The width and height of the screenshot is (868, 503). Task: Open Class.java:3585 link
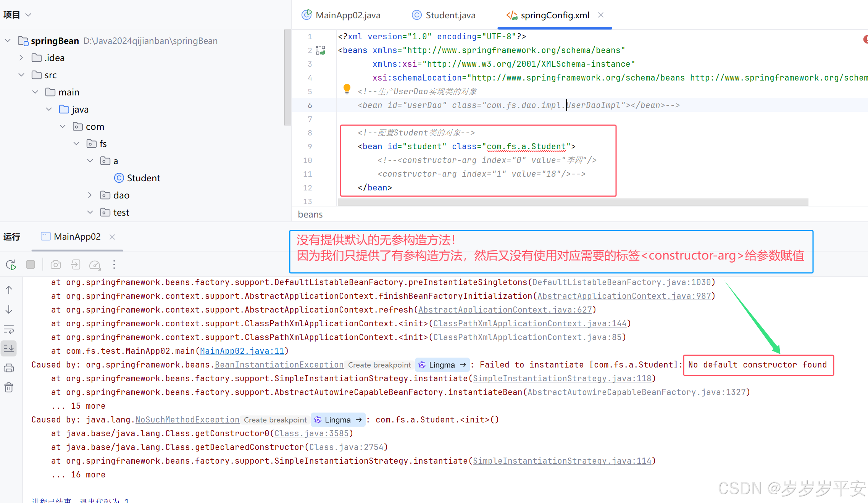(x=311, y=434)
